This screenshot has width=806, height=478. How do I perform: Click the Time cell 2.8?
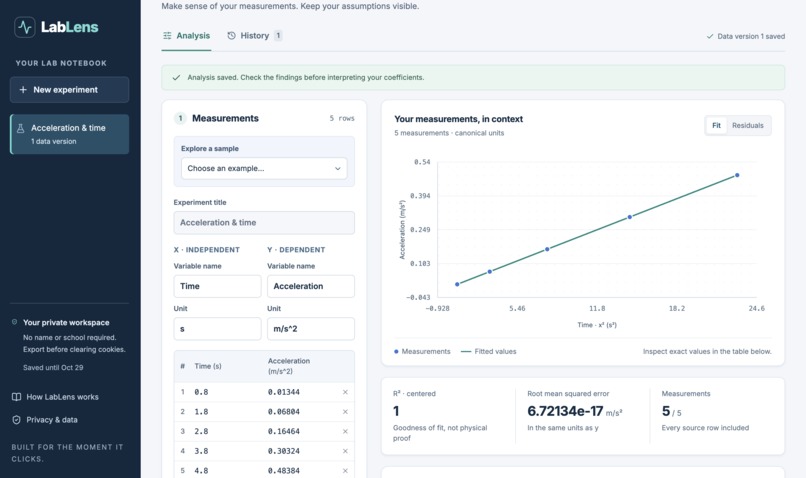coord(202,431)
